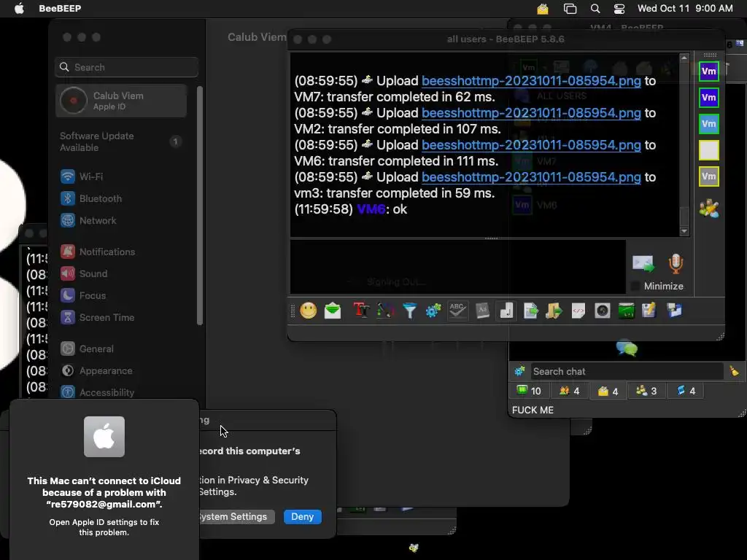This screenshot has width=747, height=560.
Task: Open Control Center from the menu bar
Action: click(x=619, y=9)
